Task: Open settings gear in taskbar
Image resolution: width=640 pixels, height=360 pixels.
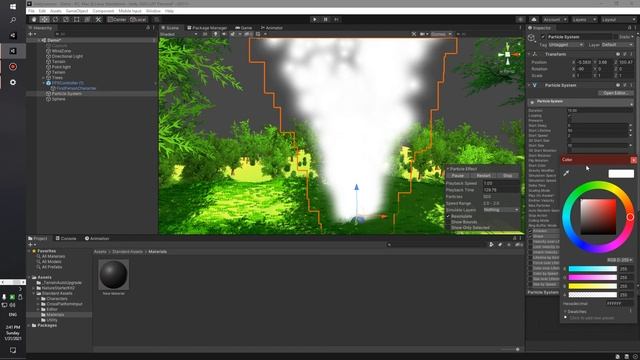Action: tap(13, 82)
